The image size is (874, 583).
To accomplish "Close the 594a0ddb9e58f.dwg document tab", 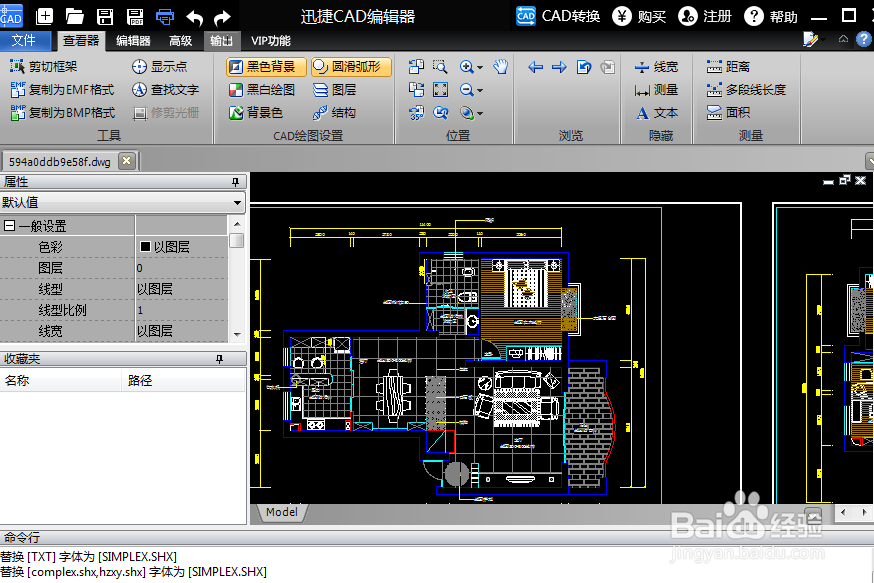I will 127,161.
